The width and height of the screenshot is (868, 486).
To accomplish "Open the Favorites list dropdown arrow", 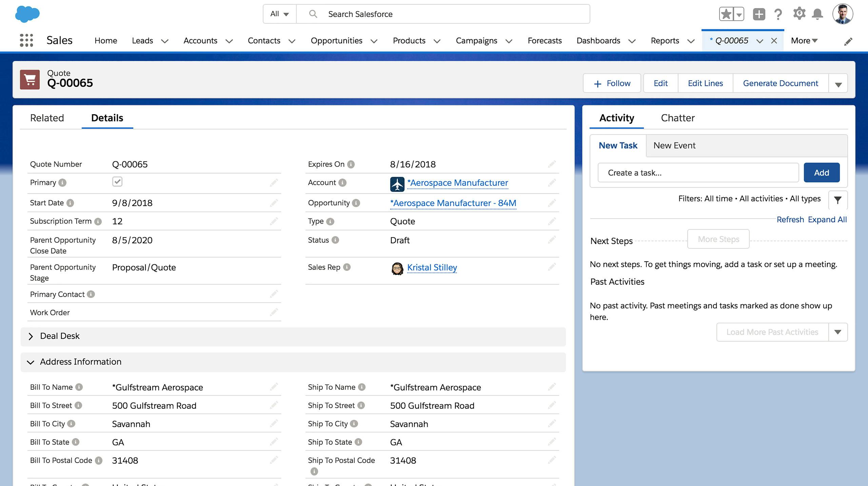I will 739,14.
